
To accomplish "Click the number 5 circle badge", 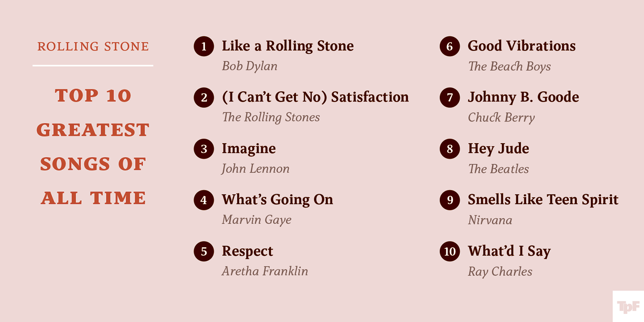I will pyautogui.click(x=204, y=251).
